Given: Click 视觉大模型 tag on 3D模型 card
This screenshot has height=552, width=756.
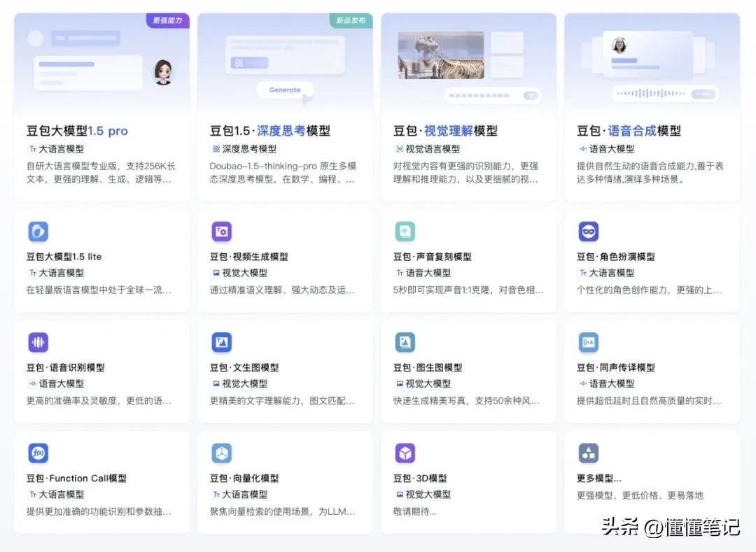Looking at the screenshot, I should (x=423, y=495).
